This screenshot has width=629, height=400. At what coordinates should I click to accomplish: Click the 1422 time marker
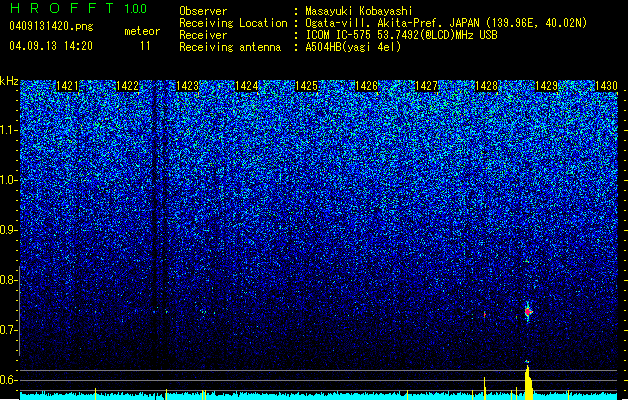click(x=127, y=86)
